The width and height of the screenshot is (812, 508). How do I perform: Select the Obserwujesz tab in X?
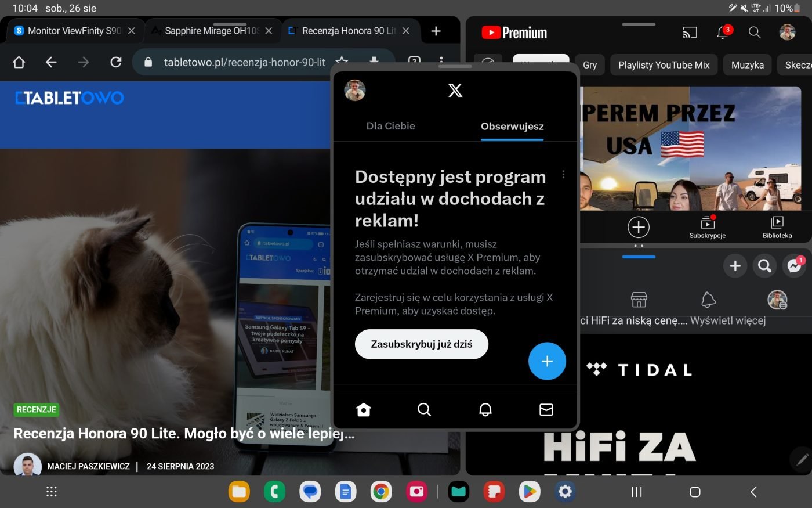click(x=512, y=126)
